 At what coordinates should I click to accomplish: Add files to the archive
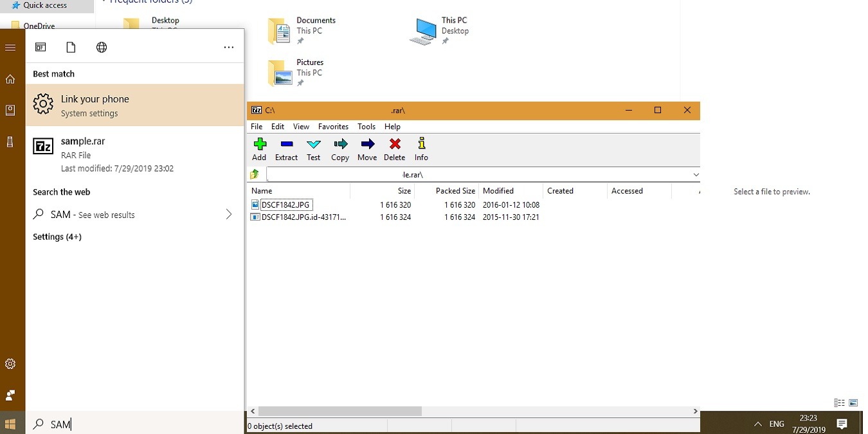click(259, 149)
